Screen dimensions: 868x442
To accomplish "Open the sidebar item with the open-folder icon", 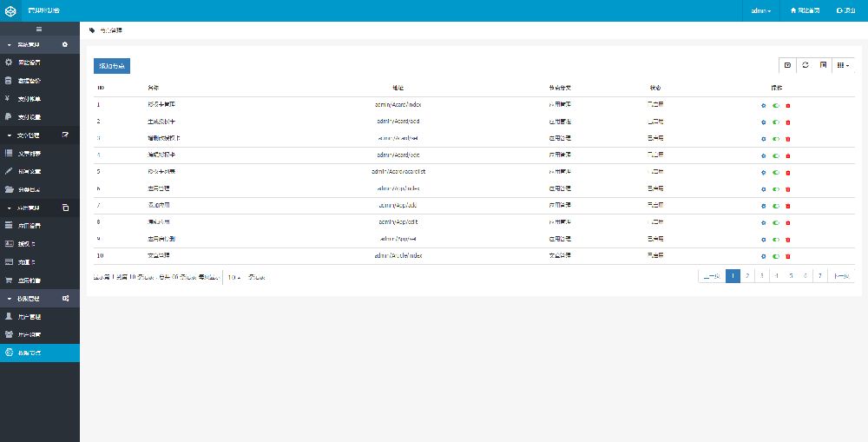I will coord(40,189).
